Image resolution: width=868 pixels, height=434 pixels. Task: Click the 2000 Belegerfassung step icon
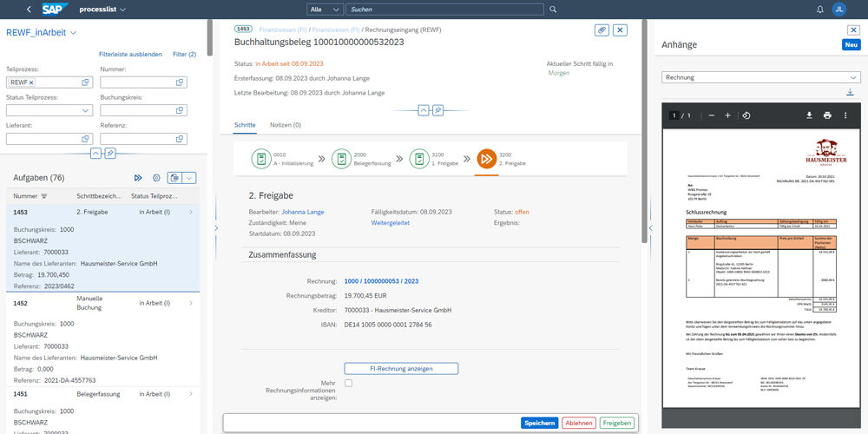tap(341, 159)
